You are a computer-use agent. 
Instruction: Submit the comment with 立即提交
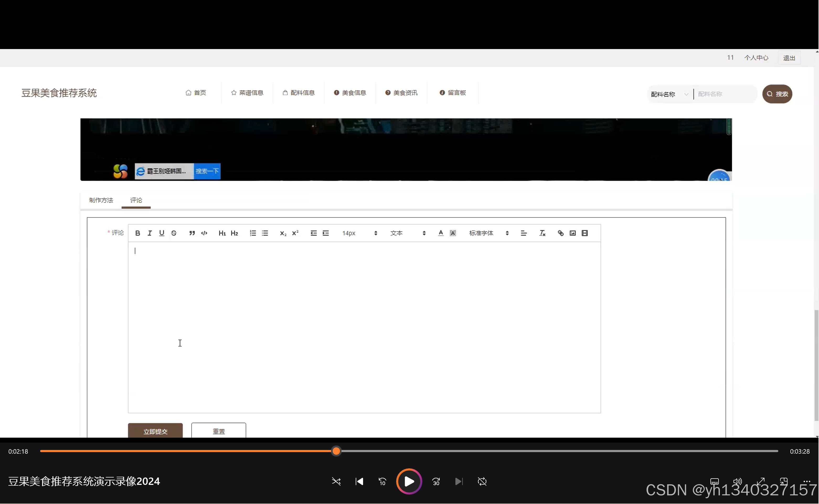tap(155, 431)
